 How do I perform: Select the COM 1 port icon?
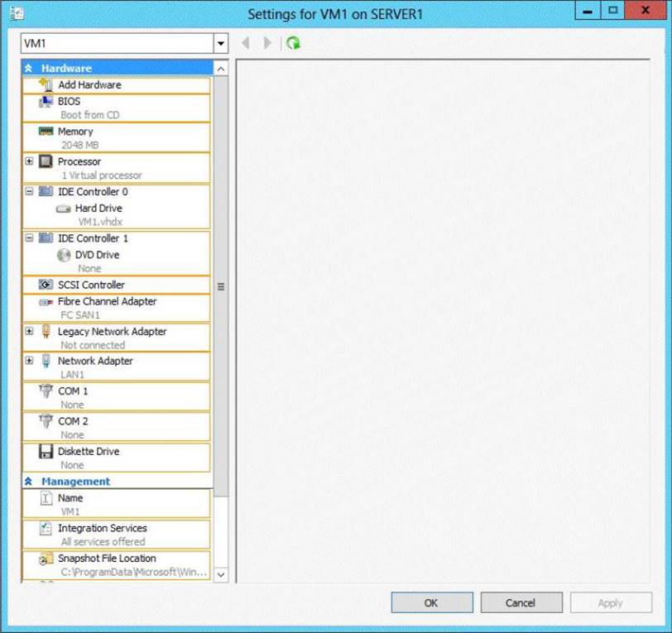click(46, 391)
